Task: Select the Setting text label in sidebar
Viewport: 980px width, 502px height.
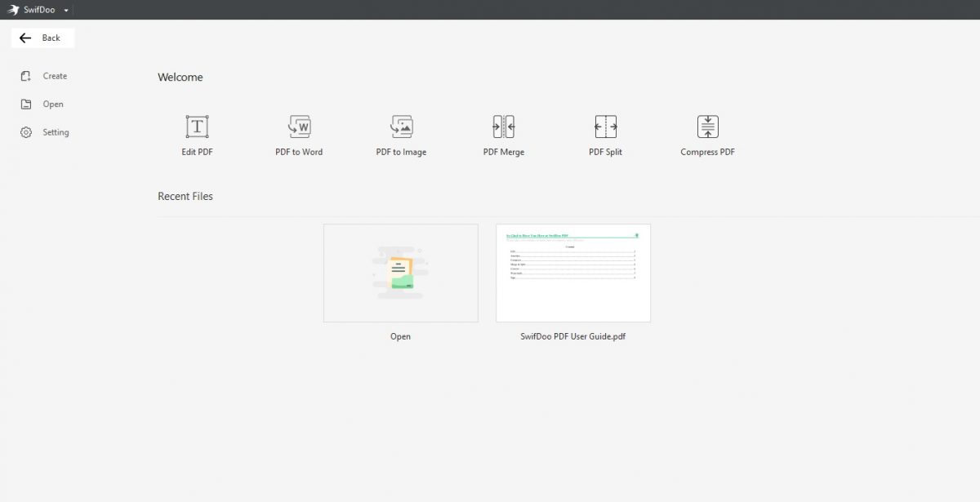Action: click(56, 132)
